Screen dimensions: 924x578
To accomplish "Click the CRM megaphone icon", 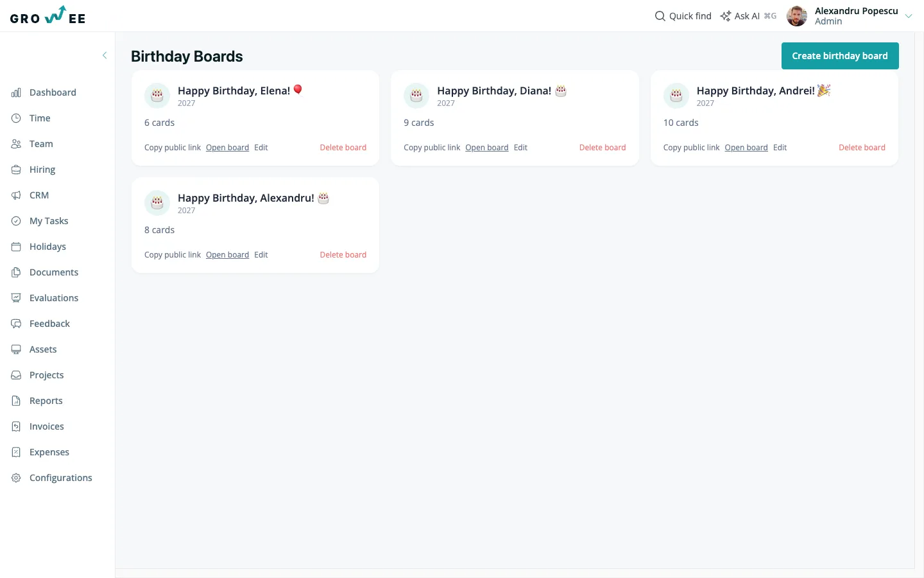I will pos(16,195).
